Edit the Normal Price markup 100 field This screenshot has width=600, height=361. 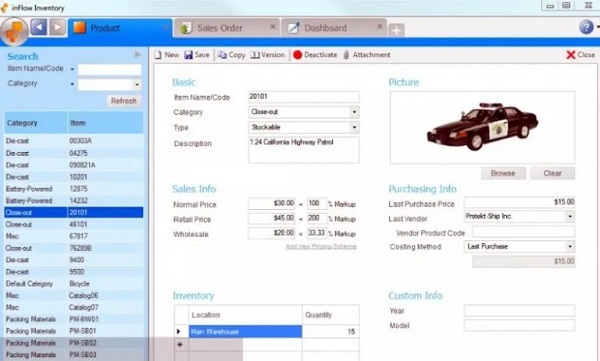click(317, 203)
